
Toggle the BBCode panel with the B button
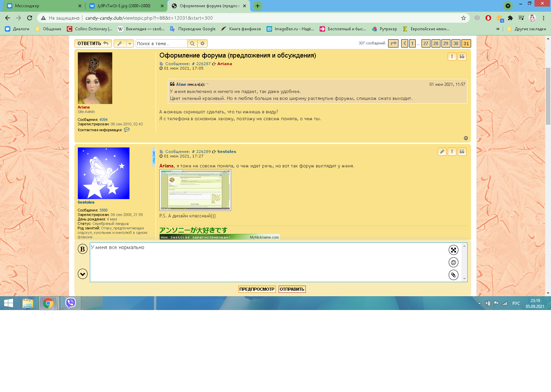(x=83, y=249)
